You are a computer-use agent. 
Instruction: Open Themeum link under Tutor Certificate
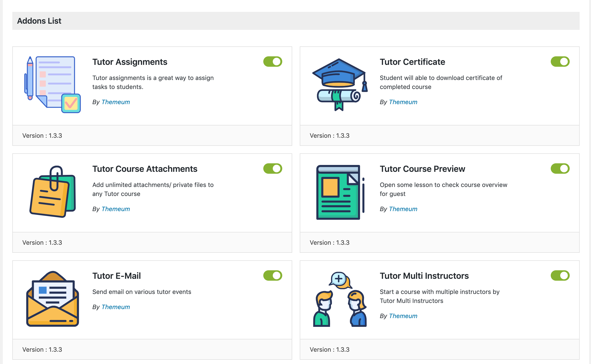coord(403,102)
